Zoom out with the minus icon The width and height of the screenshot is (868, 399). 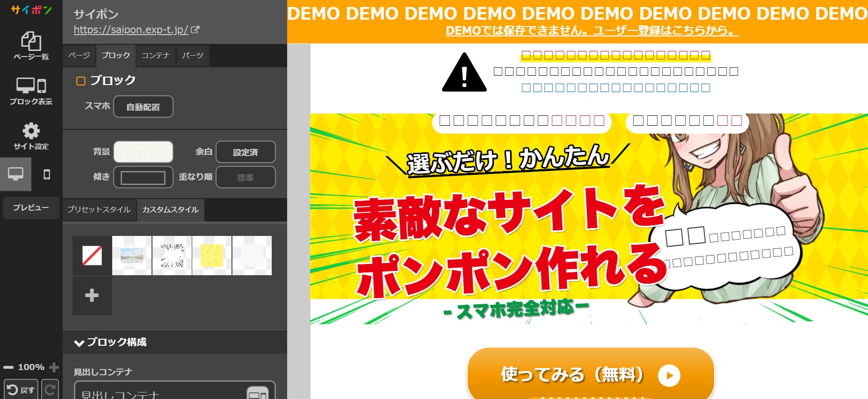point(8,367)
